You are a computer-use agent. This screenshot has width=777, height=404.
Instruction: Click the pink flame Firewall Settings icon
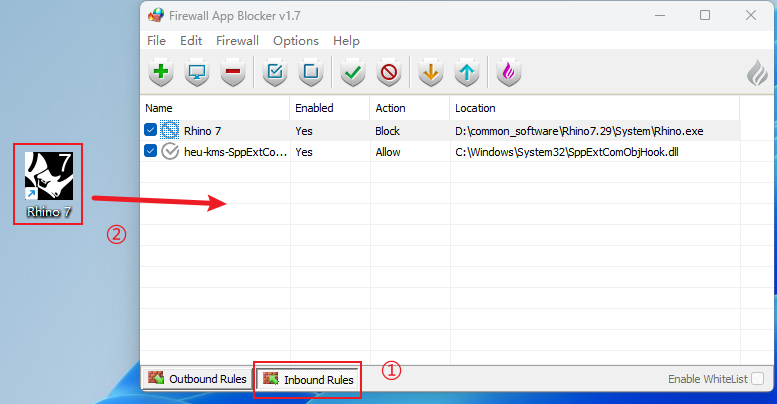pyautogui.click(x=509, y=72)
